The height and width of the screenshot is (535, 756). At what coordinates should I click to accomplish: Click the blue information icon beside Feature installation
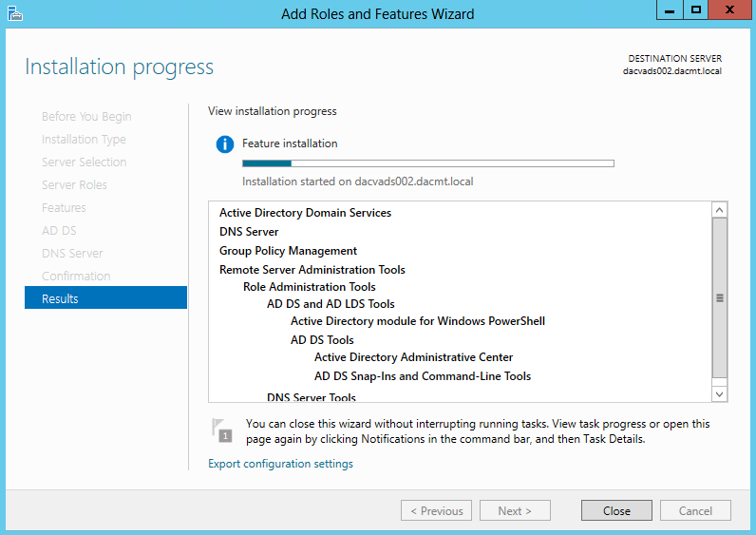[x=225, y=143]
